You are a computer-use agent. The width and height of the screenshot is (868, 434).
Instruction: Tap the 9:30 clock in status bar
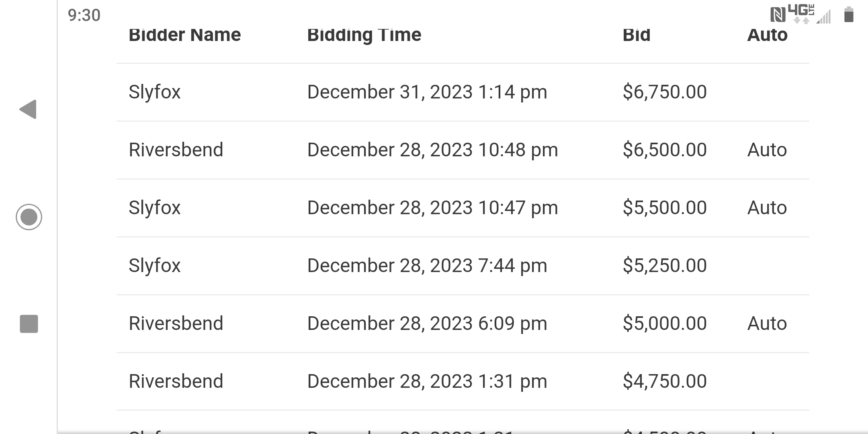[84, 15]
